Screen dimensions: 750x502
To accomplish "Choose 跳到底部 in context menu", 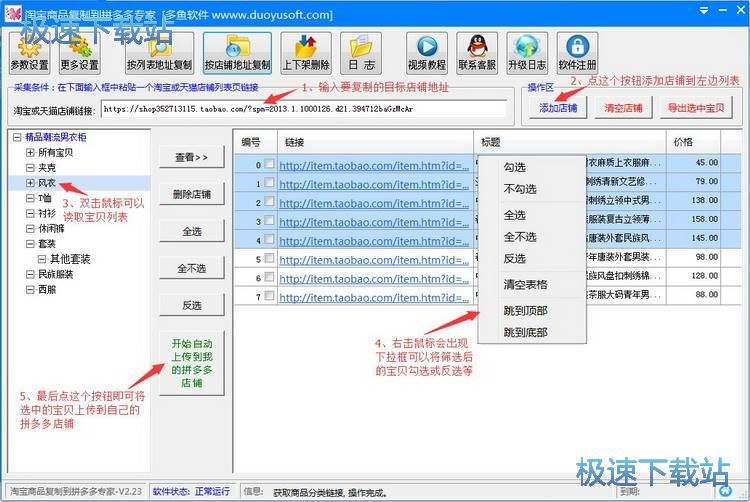I will 532,332.
